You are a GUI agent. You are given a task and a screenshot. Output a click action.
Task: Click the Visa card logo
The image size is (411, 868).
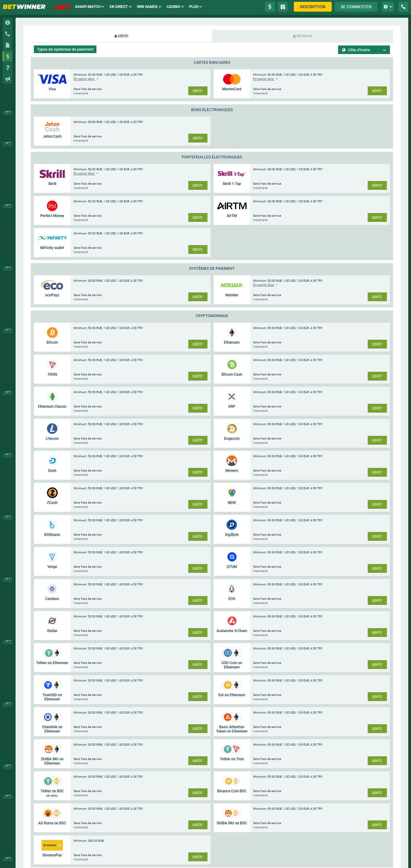tap(52, 79)
